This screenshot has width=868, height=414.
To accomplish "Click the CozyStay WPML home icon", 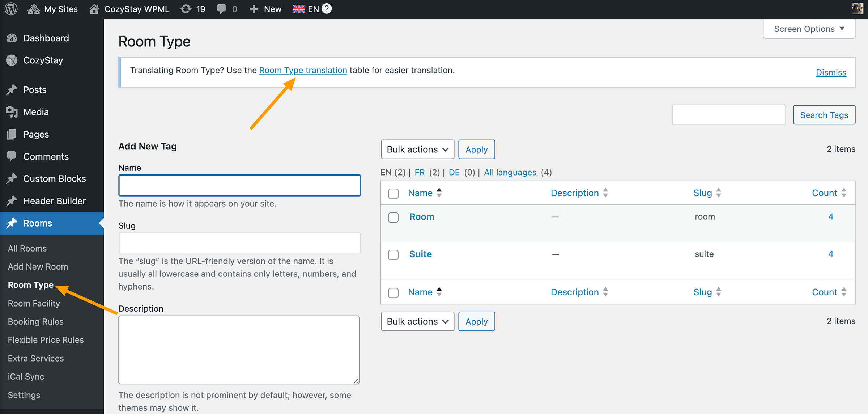I will pos(94,9).
